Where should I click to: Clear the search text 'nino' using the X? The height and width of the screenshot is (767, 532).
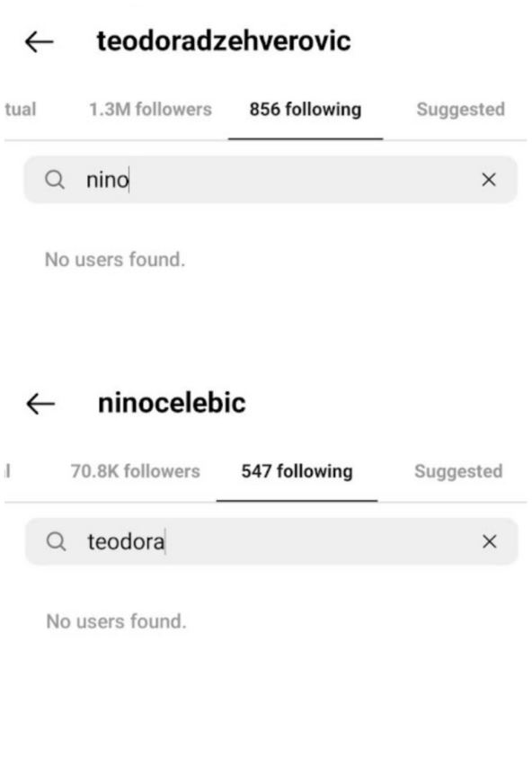point(489,180)
